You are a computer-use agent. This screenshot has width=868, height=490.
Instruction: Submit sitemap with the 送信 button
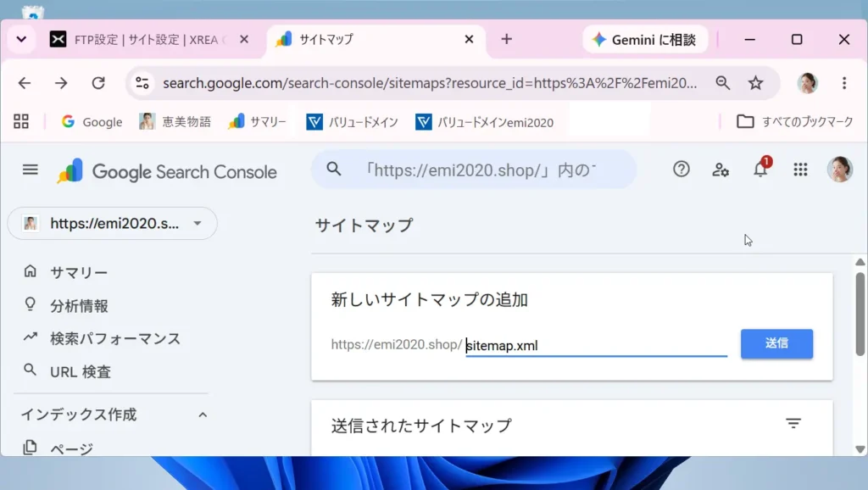(776, 344)
